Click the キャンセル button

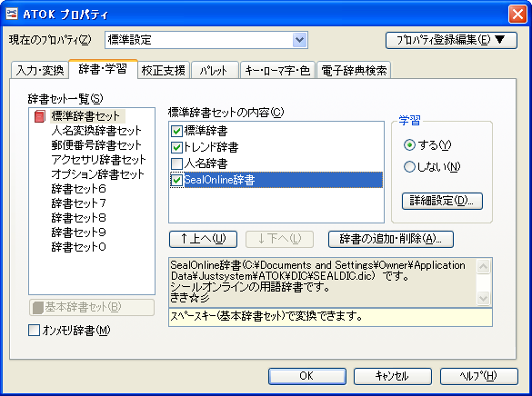[393, 376]
